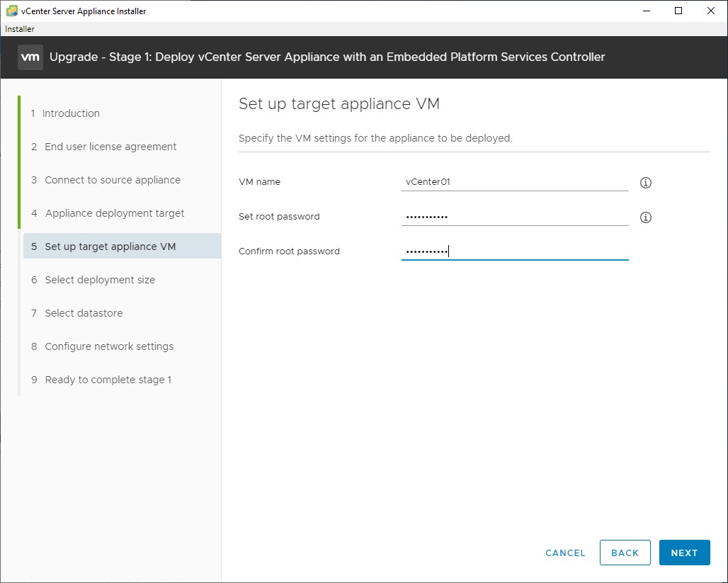
Task: Click the BACK button
Action: coord(625,553)
